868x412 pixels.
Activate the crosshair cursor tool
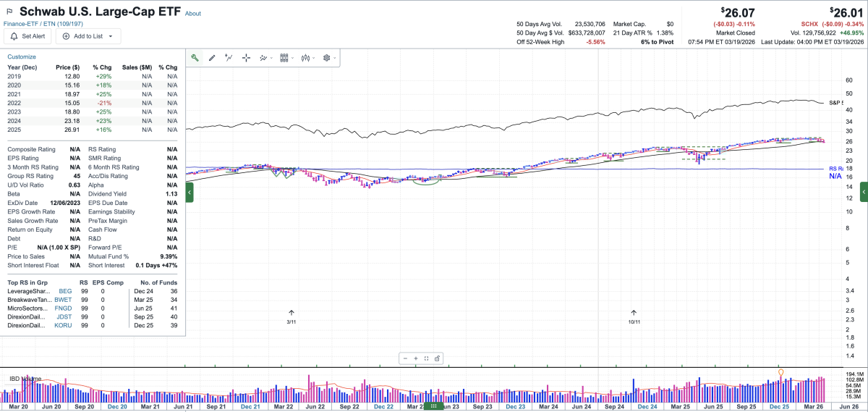pos(246,58)
